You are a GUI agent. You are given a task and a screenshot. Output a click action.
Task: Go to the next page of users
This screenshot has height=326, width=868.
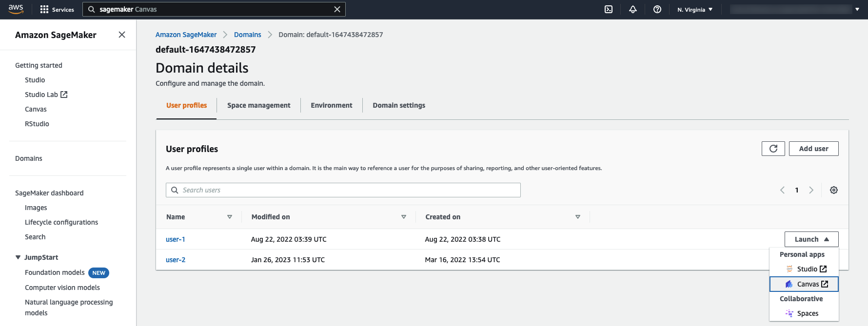tap(811, 190)
